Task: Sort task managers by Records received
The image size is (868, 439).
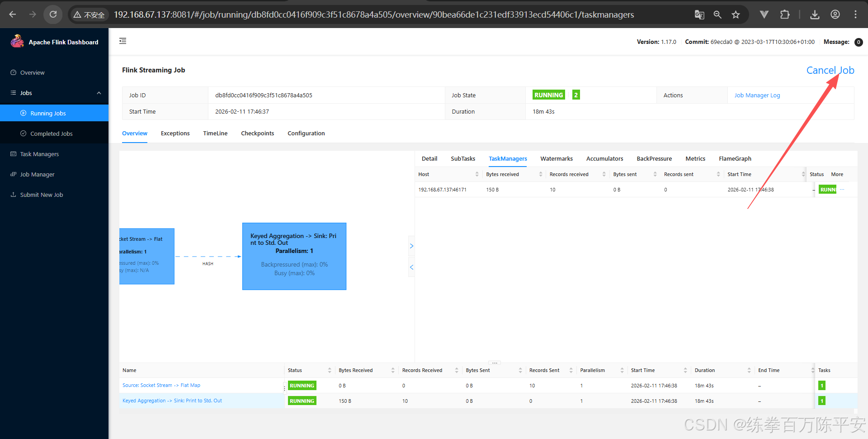Action: [x=604, y=174]
